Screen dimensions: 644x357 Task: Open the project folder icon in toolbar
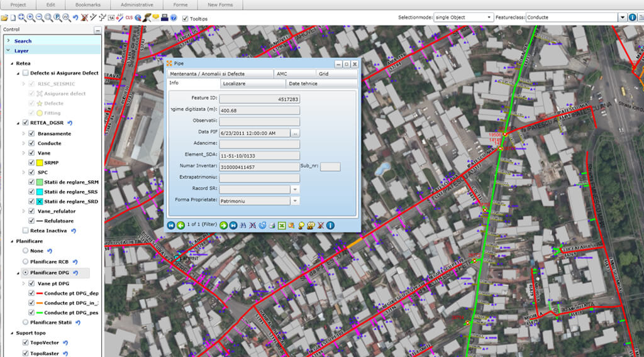click(x=6, y=18)
